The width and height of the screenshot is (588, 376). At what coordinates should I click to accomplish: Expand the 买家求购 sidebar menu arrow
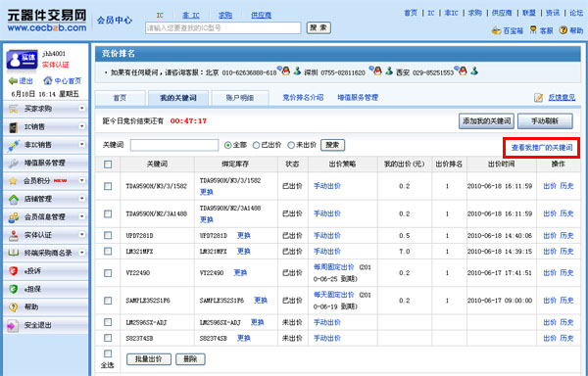point(81,109)
